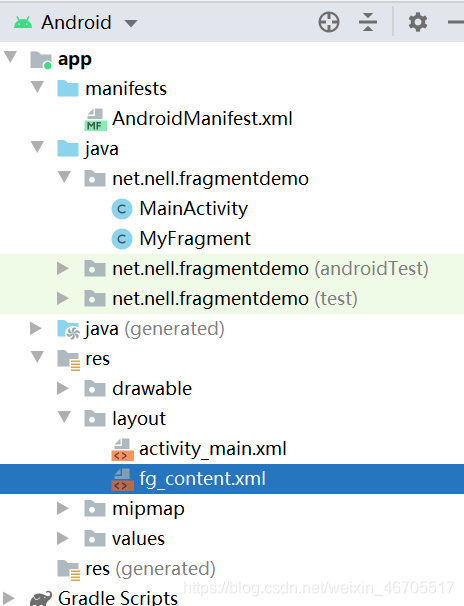Click the hide panel minus icon

[456, 22]
